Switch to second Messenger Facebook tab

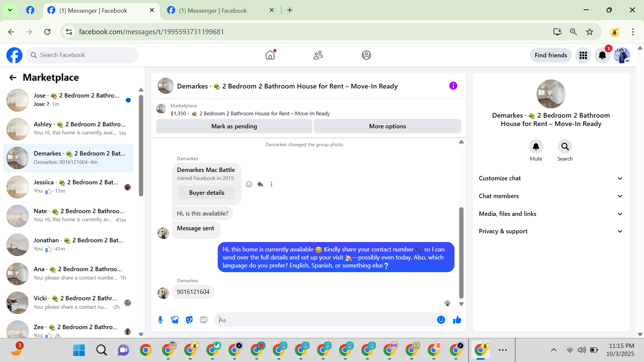coord(221,11)
